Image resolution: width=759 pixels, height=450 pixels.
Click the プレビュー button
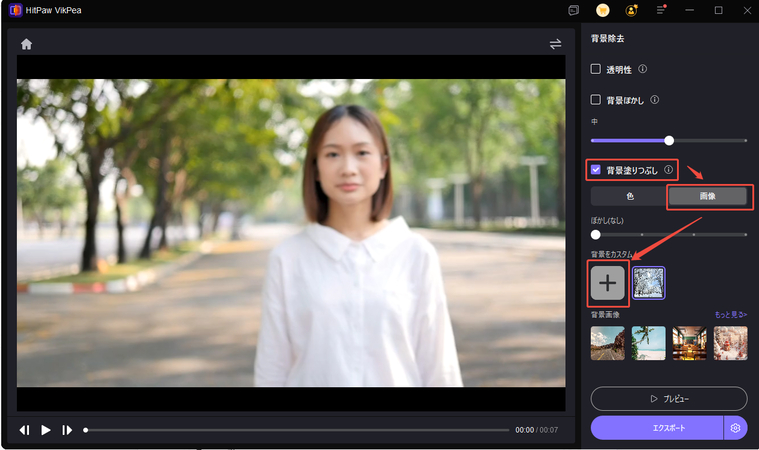(x=669, y=399)
